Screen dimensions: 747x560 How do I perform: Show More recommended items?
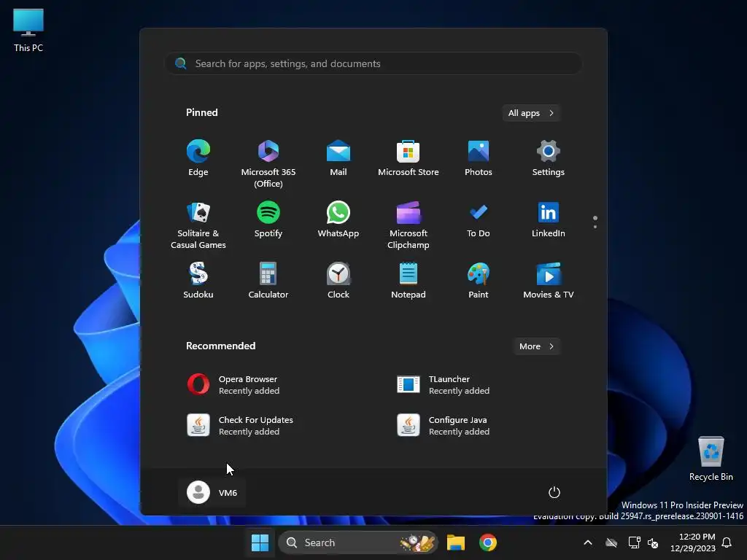point(537,346)
